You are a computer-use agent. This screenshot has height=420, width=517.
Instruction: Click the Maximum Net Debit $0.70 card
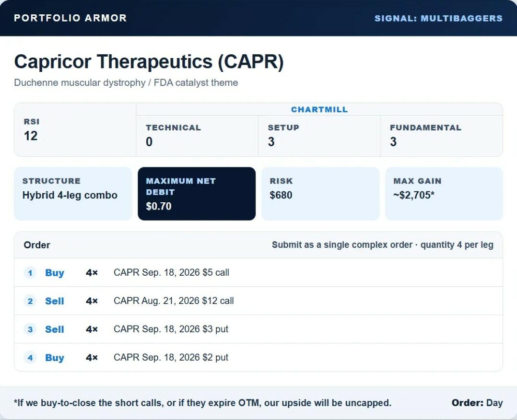(x=197, y=194)
